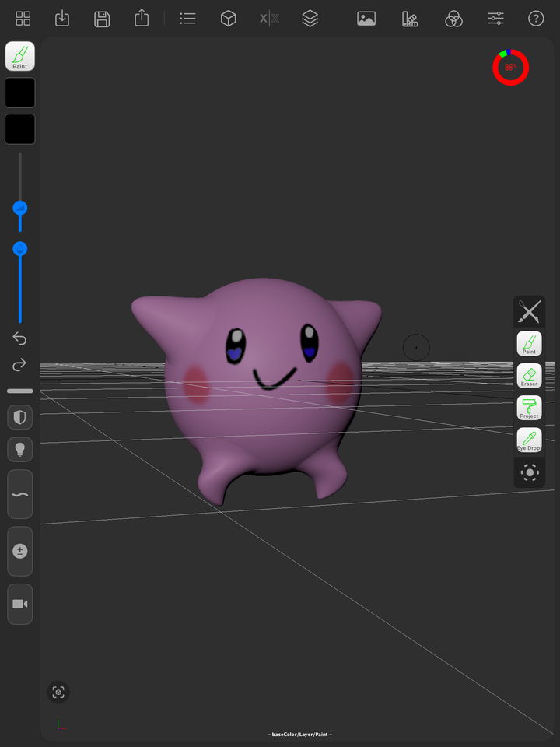Click the undo arrow
Image resolution: width=560 pixels, height=747 pixels.
(x=19, y=338)
